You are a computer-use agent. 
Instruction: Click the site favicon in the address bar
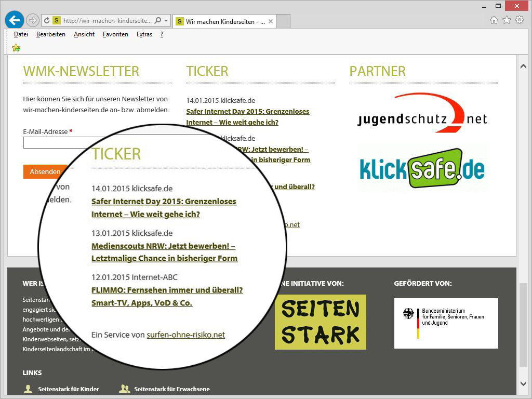56,21
